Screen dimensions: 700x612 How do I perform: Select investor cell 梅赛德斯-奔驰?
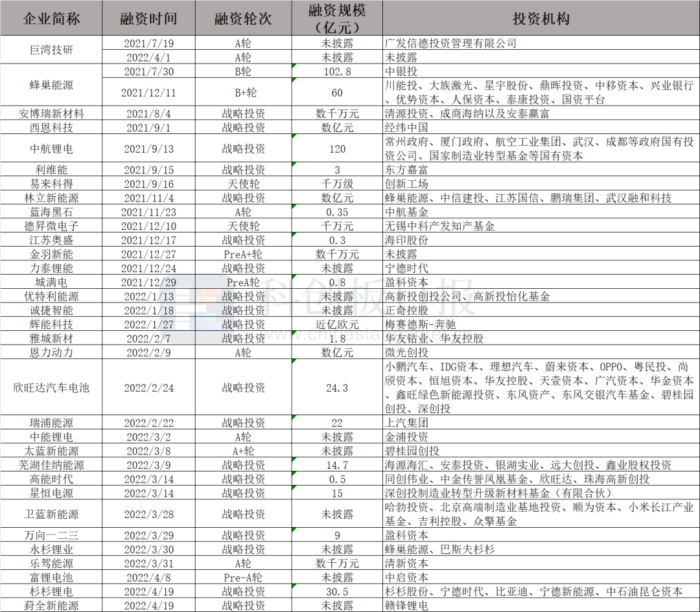coord(541,324)
